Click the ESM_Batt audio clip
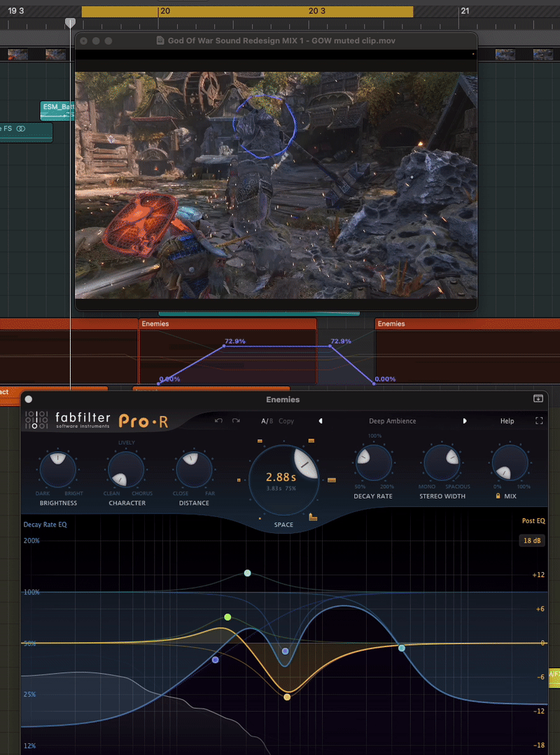 [x=57, y=111]
